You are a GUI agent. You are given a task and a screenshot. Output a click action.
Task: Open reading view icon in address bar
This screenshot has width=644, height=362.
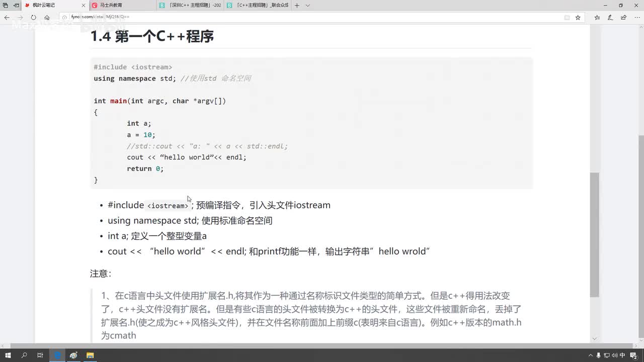[567, 17]
